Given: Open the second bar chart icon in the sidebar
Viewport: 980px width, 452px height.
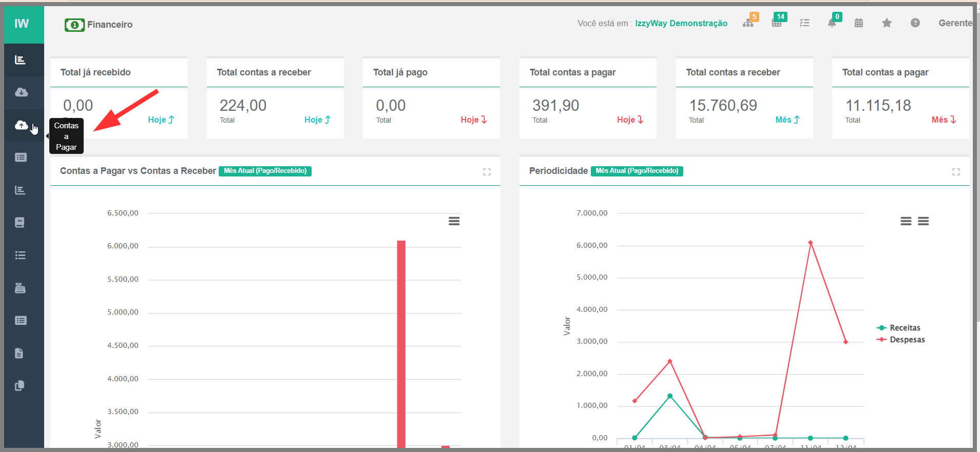Looking at the screenshot, I should (20, 190).
